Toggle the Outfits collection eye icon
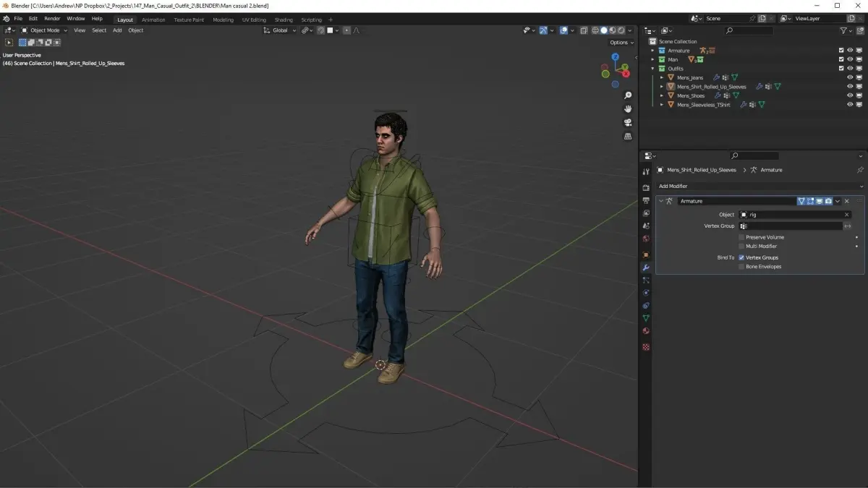 pyautogui.click(x=850, y=69)
